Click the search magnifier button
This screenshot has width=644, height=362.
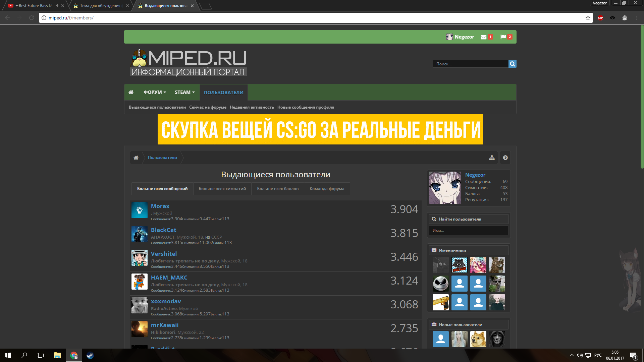(x=512, y=64)
